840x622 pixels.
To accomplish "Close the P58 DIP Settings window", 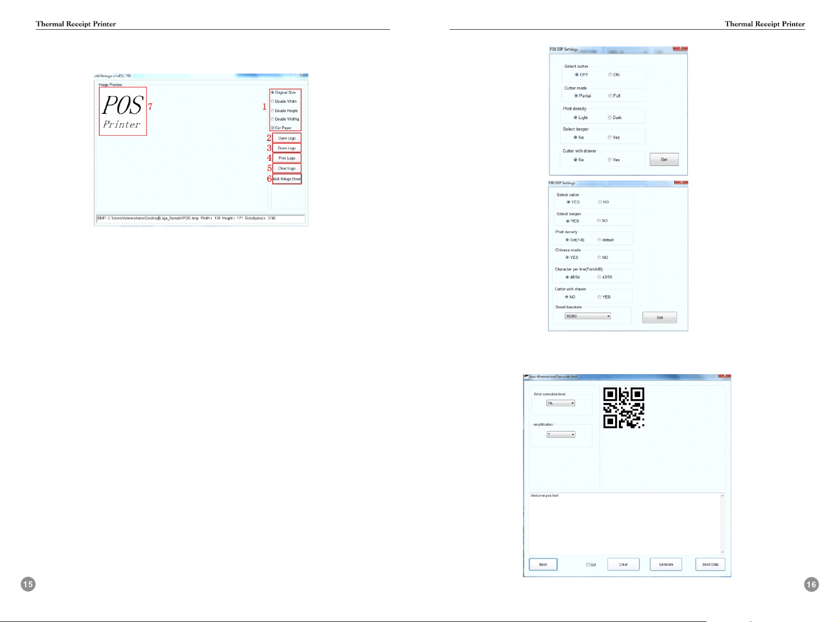I will point(680,49).
